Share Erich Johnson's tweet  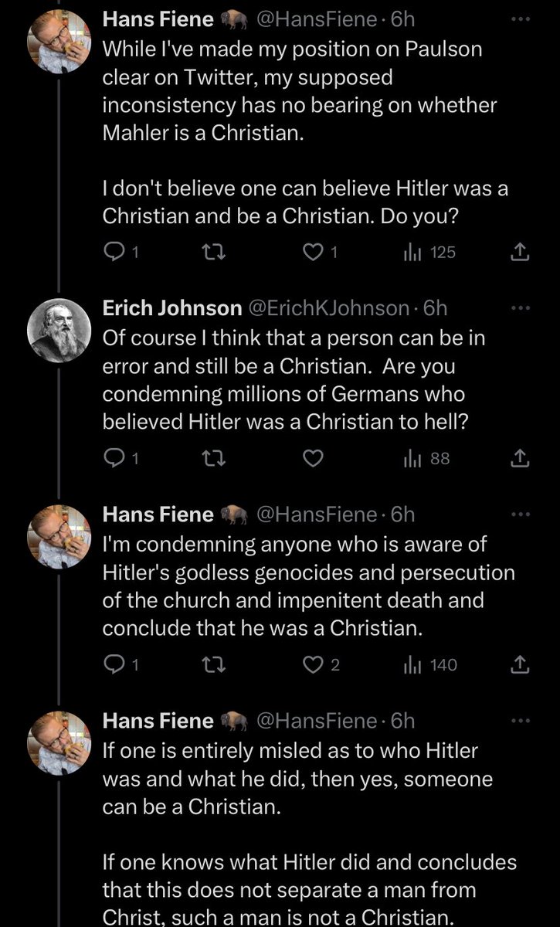pos(521,459)
